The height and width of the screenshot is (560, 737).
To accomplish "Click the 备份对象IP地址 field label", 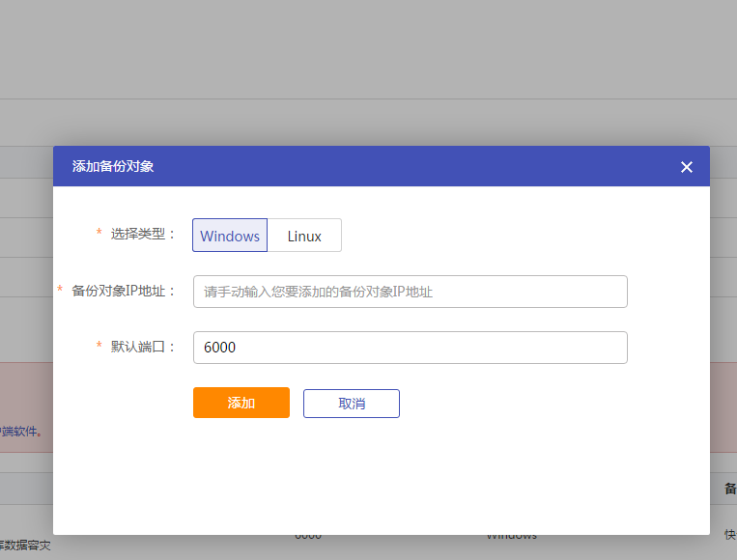I will 124,291.
